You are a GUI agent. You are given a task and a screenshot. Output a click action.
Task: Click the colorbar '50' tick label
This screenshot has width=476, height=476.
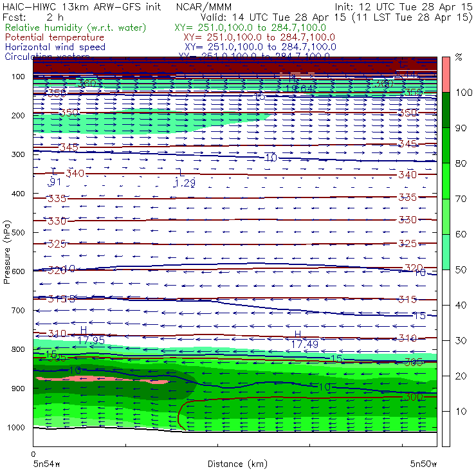tap(461, 270)
